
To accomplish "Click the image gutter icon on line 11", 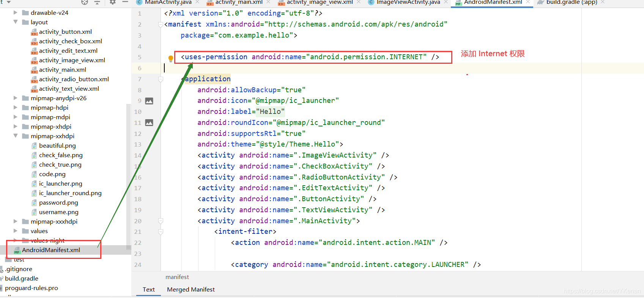I will point(149,123).
